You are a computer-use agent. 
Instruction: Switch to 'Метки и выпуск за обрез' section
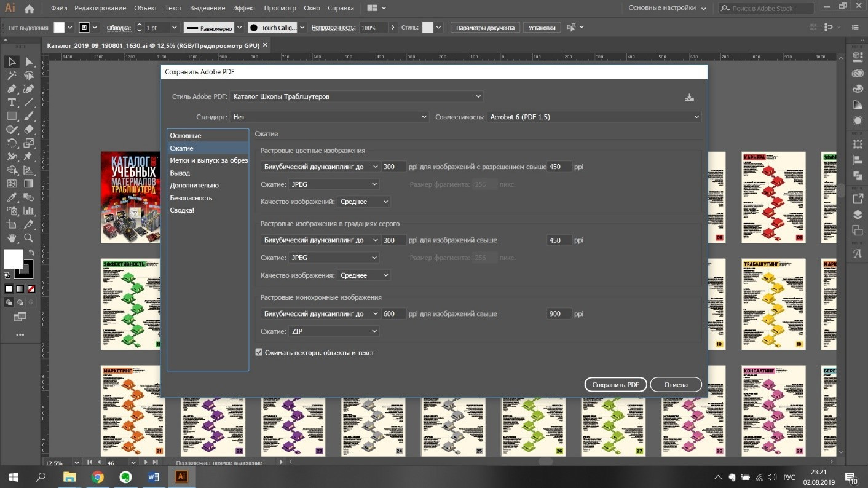tap(208, 160)
